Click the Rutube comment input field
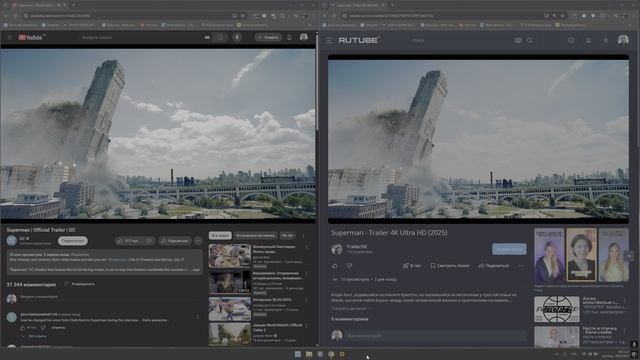640x360 pixels. point(436,336)
